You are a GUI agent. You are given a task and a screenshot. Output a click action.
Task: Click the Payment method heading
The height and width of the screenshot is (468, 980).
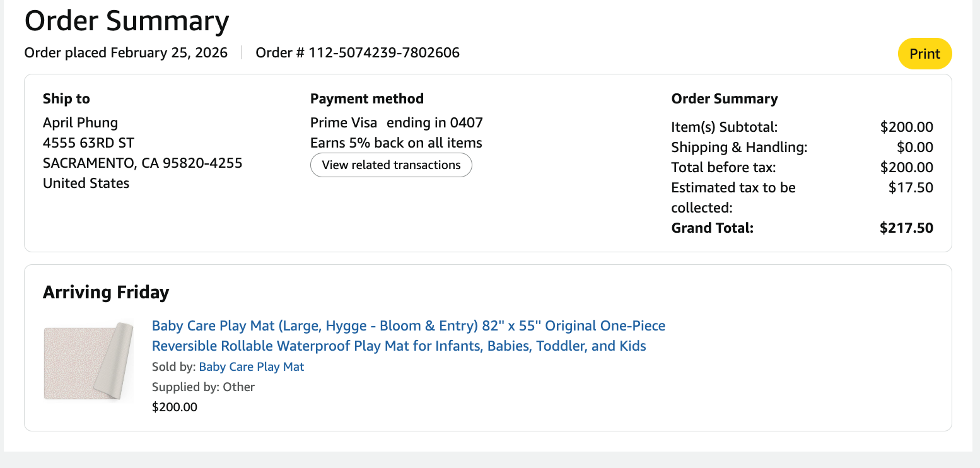[366, 99]
